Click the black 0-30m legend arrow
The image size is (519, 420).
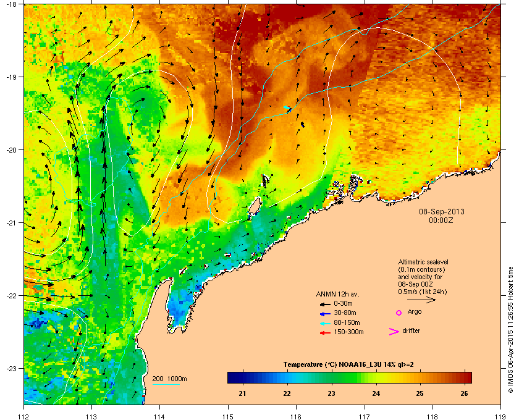pyautogui.click(x=326, y=304)
